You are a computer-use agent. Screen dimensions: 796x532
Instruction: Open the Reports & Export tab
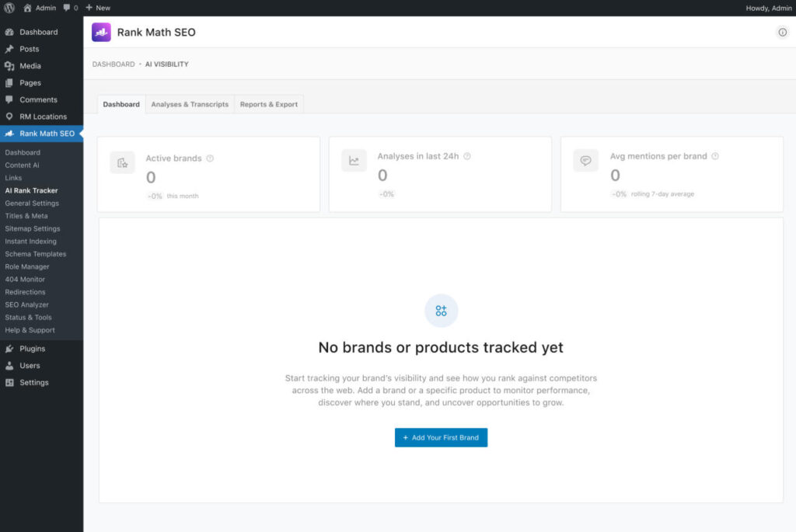pos(268,104)
